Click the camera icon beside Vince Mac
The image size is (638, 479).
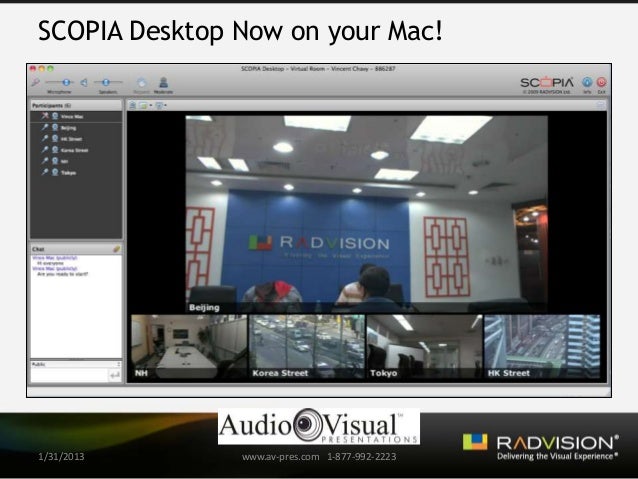[55, 116]
